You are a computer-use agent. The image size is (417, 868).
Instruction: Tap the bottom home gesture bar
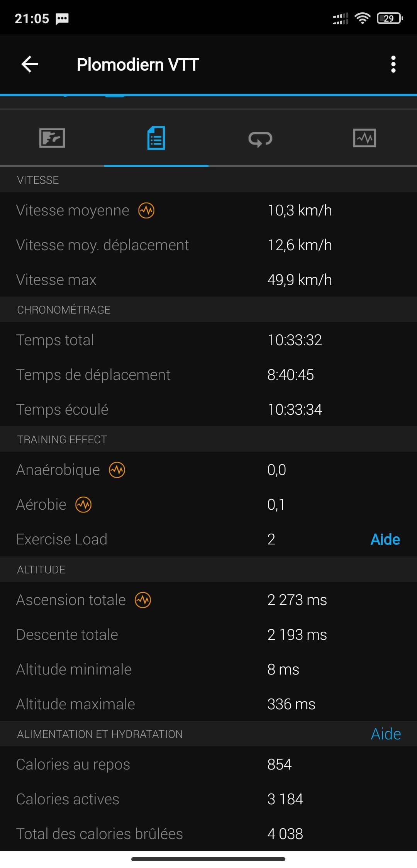[x=208, y=859]
